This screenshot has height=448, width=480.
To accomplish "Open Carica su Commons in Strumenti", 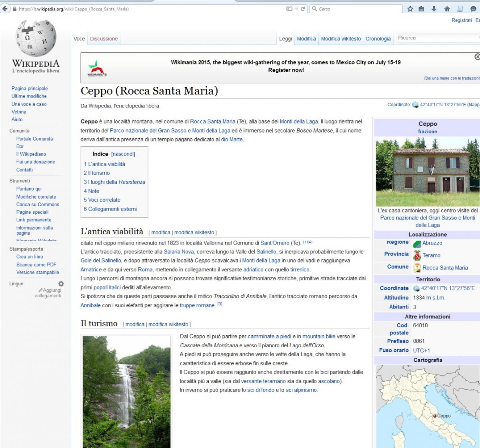I will (x=38, y=205).
